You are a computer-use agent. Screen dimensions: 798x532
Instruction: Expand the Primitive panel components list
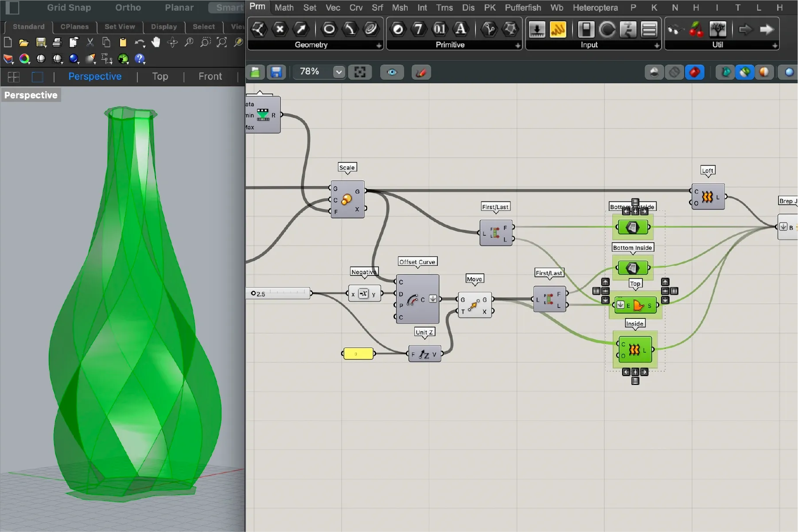coord(518,45)
